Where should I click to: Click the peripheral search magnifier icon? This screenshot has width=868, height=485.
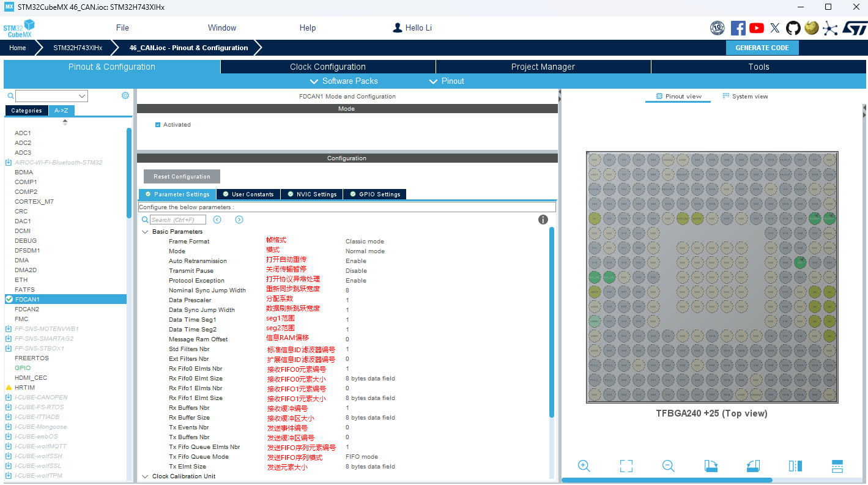coord(10,96)
